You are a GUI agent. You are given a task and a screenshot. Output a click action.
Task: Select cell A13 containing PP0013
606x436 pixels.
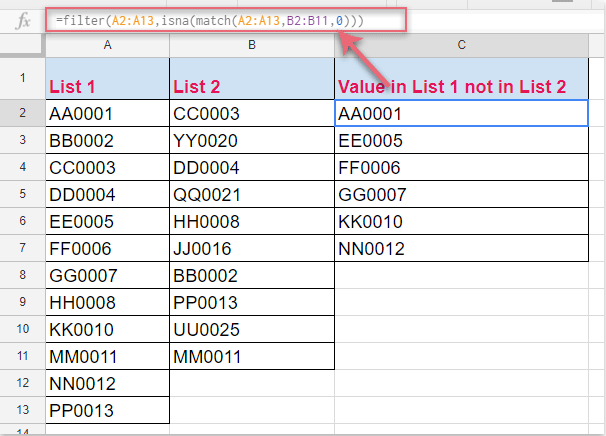(107, 410)
